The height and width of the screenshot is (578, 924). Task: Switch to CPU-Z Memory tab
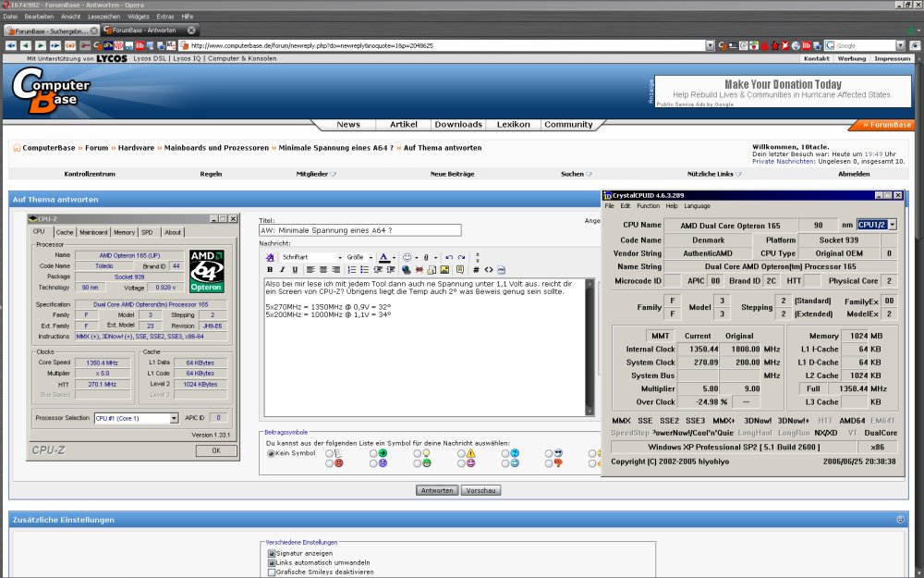pos(124,232)
